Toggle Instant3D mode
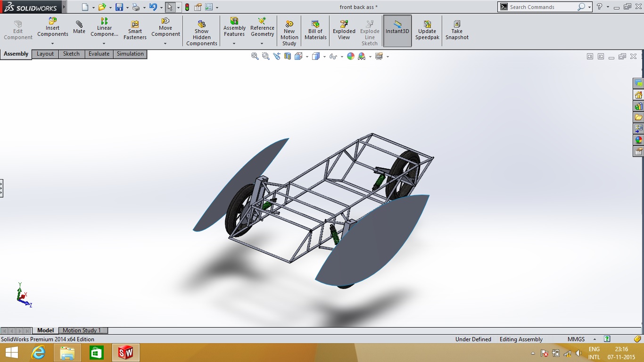Viewport: 644px width, 362px height. [x=397, y=31]
